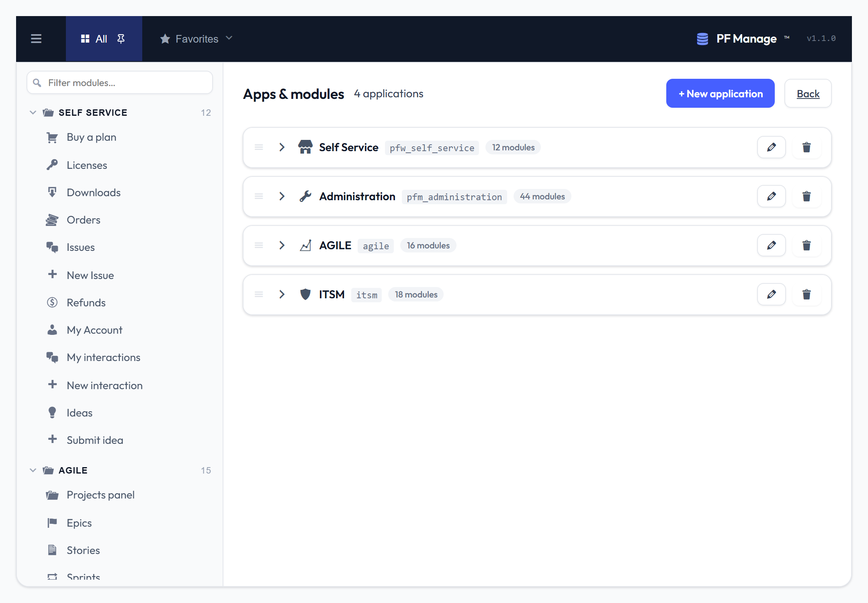
Task: Edit the Self Service application
Action: click(771, 147)
